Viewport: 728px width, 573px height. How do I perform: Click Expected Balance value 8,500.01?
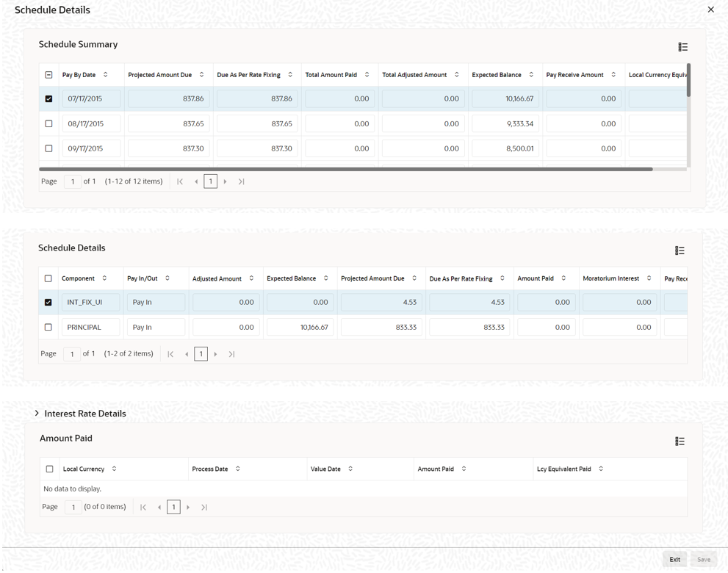tap(505, 148)
